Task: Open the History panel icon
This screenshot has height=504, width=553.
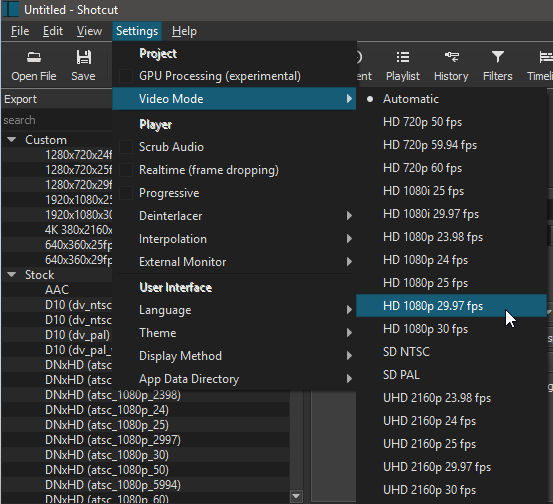Action: point(452,56)
